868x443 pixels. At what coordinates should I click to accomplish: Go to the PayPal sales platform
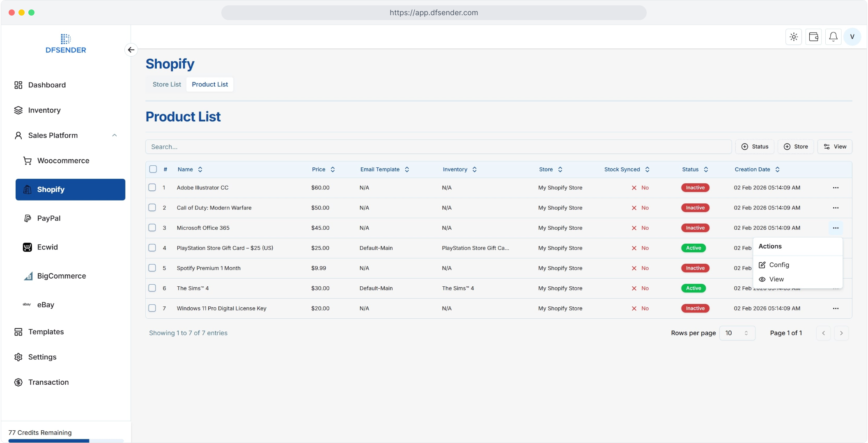click(49, 218)
